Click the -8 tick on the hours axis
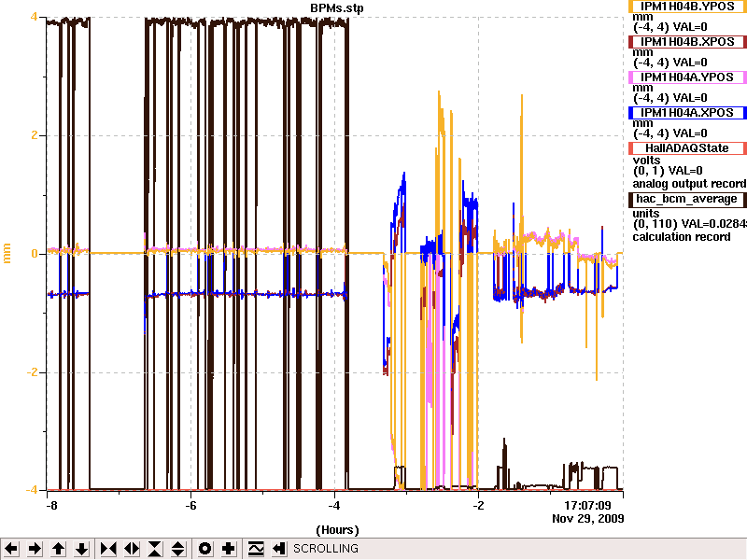The height and width of the screenshot is (560, 747). (x=52, y=506)
